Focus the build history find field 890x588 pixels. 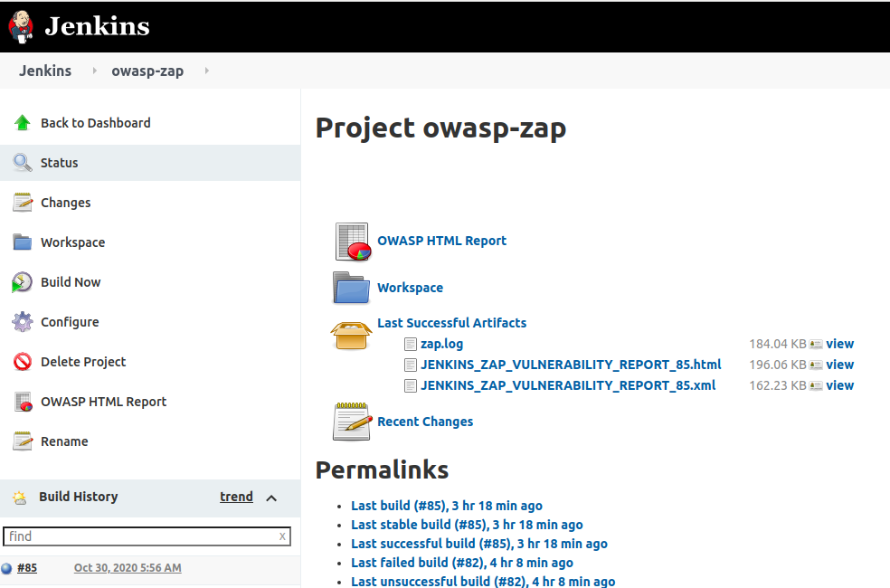tap(147, 536)
